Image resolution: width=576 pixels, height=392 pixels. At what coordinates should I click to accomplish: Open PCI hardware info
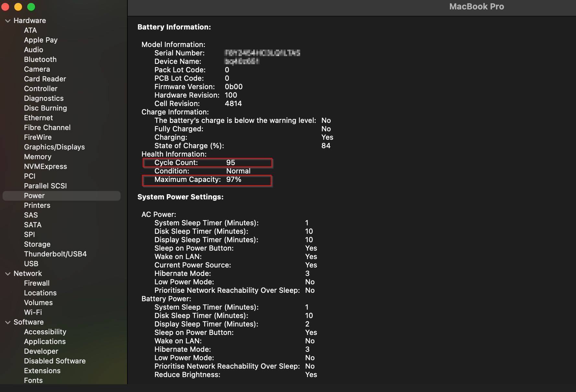tap(30, 176)
